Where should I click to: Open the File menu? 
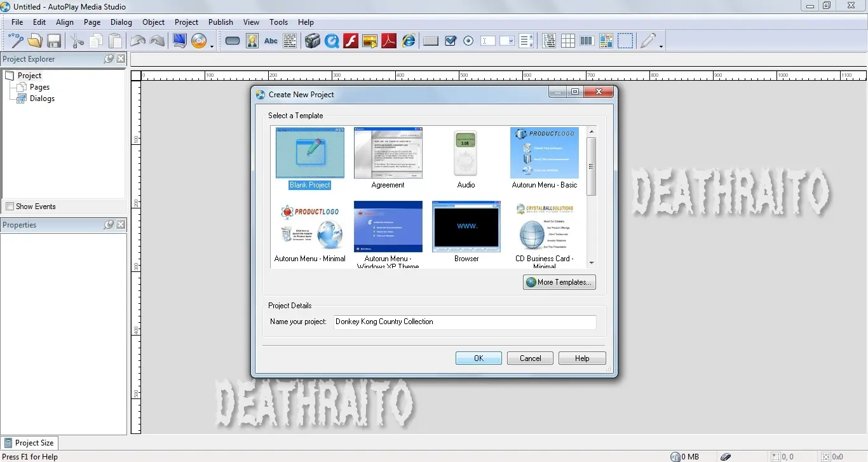(x=17, y=22)
